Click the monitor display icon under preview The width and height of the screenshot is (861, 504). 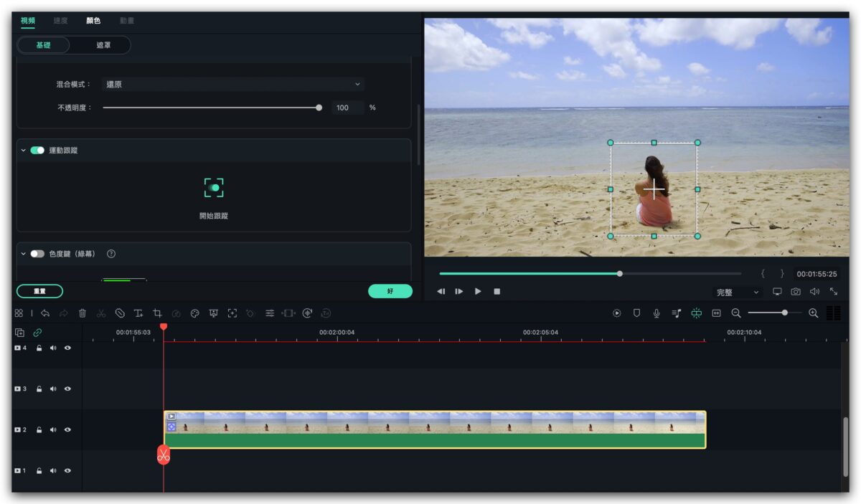[777, 292]
